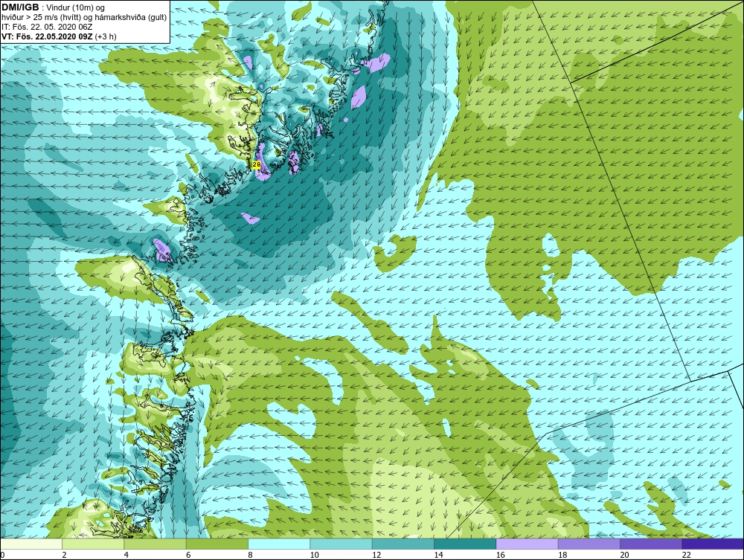Click the light lavender 16–18 m/s legend swatch
Screen dimensions: 744x560
tap(527, 544)
